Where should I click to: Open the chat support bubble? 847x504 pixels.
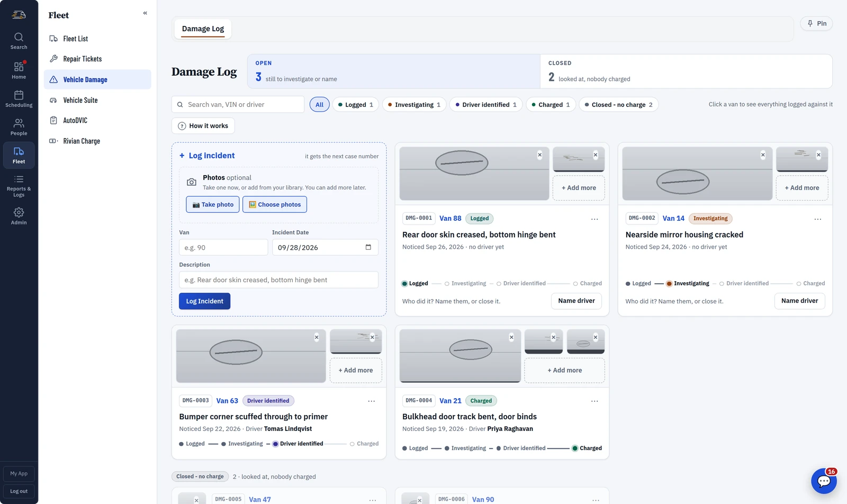pyautogui.click(x=824, y=481)
